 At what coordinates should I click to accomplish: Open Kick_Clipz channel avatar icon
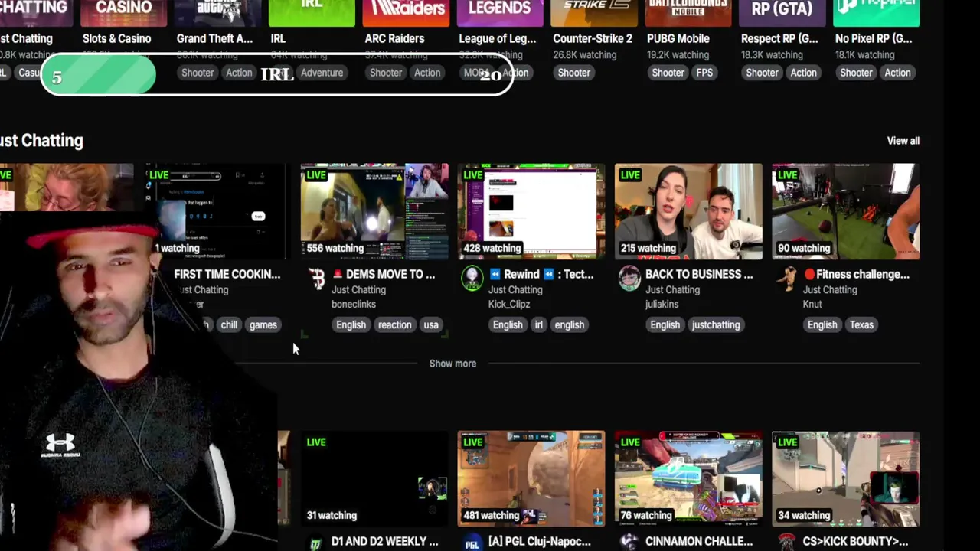tap(472, 279)
